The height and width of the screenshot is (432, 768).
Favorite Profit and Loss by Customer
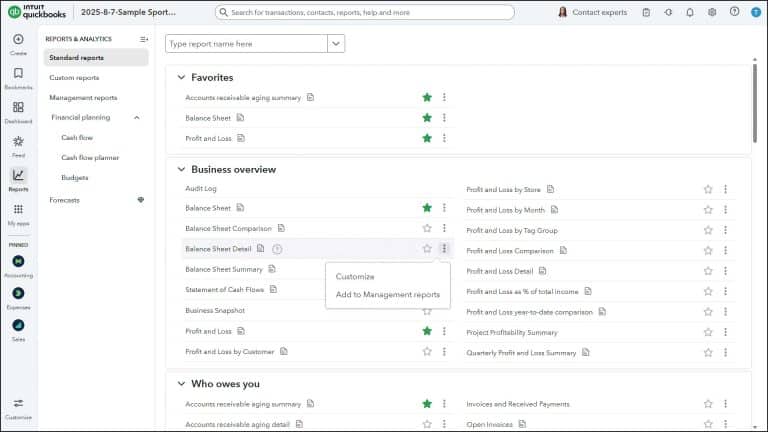(427, 352)
